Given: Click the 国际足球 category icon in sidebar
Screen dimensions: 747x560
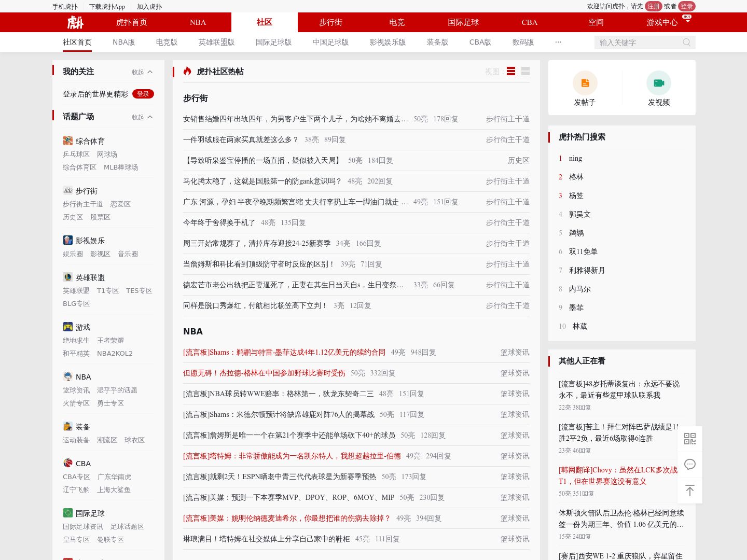Looking at the screenshot, I should [68, 513].
